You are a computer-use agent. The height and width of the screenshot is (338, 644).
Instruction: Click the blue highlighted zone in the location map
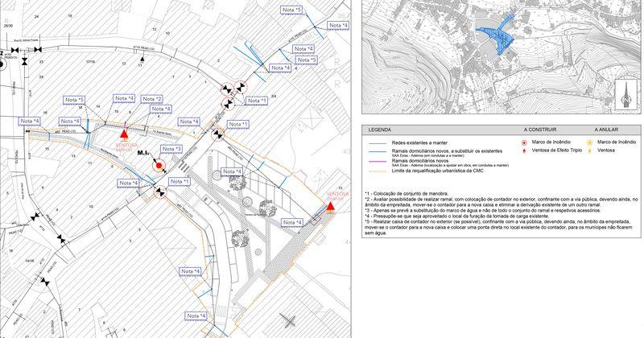(498, 35)
